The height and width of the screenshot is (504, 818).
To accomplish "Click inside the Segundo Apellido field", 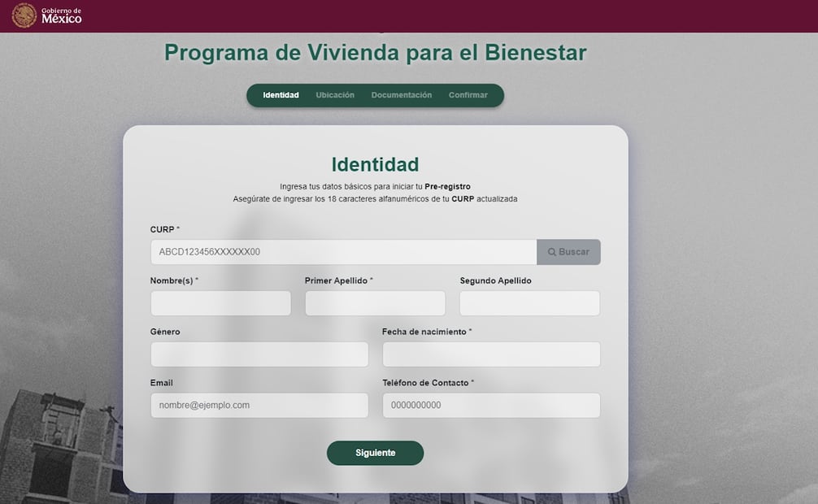I will [529, 302].
